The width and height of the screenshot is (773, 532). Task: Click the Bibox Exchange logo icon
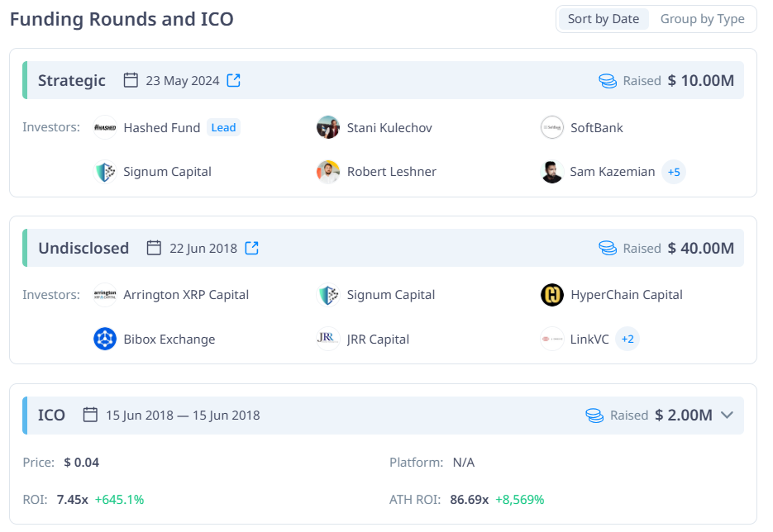[105, 339]
